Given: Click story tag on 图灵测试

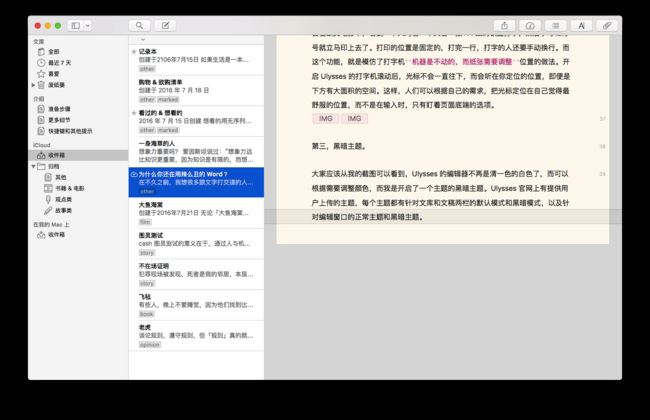Looking at the screenshot, I should 147,253.
